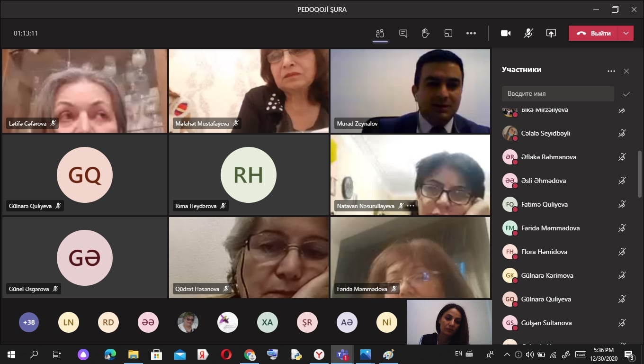
Task: Close the Участники panel
Action: pyautogui.click(x=626, y=71)
